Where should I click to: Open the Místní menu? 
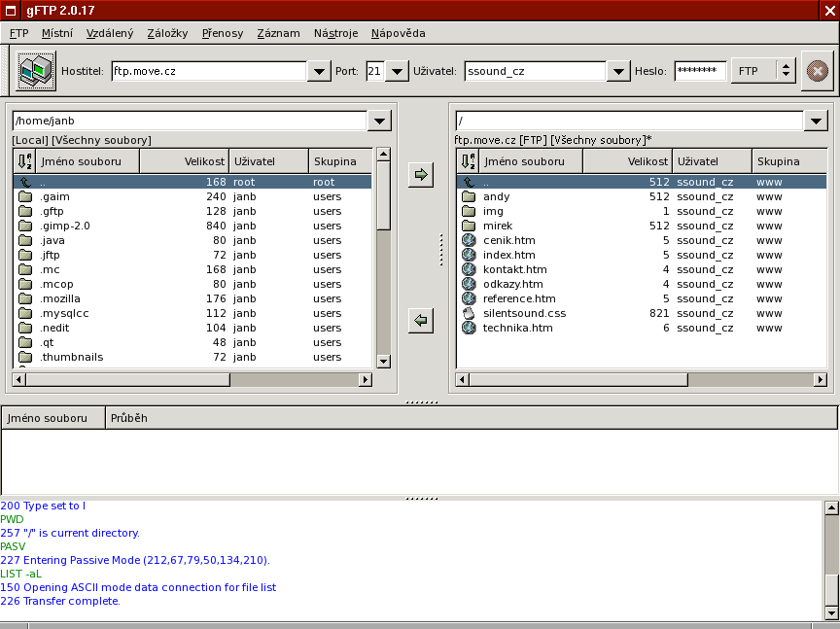pyautogui.click(x=56, y=33)
